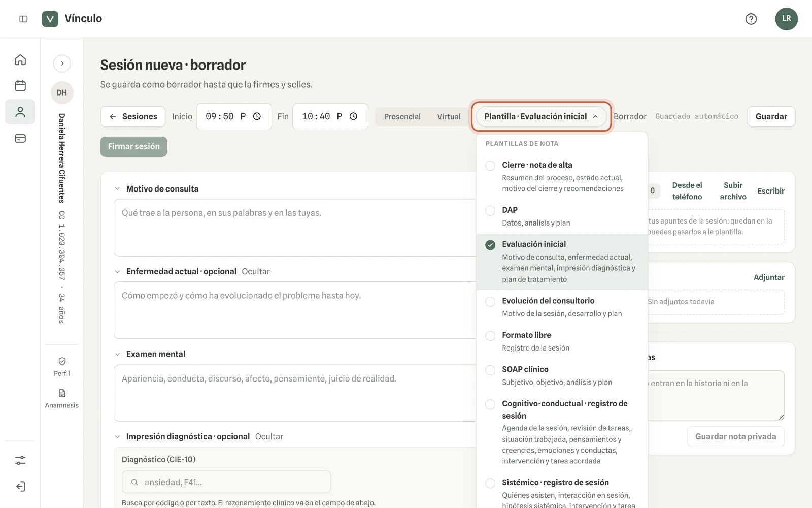812x508 pixels.
Task: Select the Evaluación inicial template
Action: pos(562,262)
